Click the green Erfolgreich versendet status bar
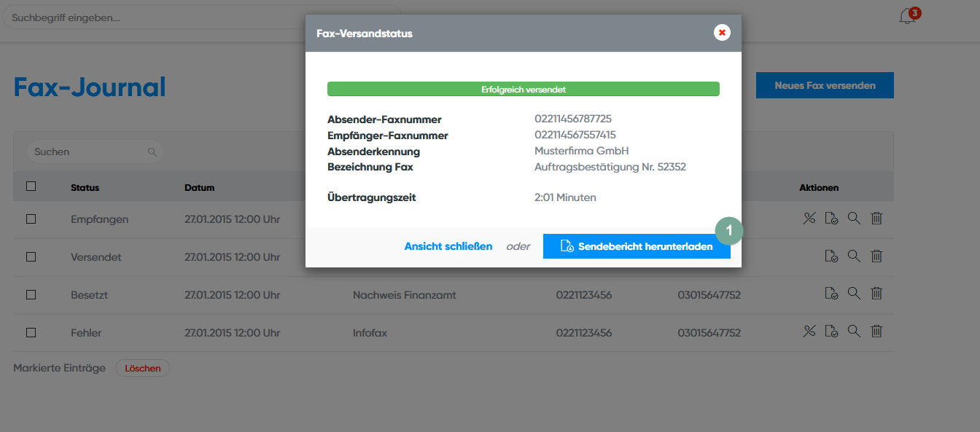980x432 pixels. pos(523,90)
